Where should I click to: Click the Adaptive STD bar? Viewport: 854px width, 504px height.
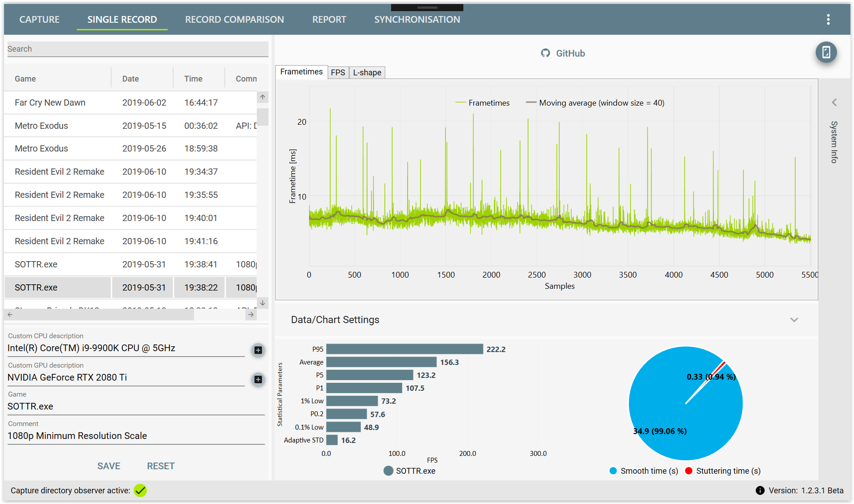click(x=332, y=440)
